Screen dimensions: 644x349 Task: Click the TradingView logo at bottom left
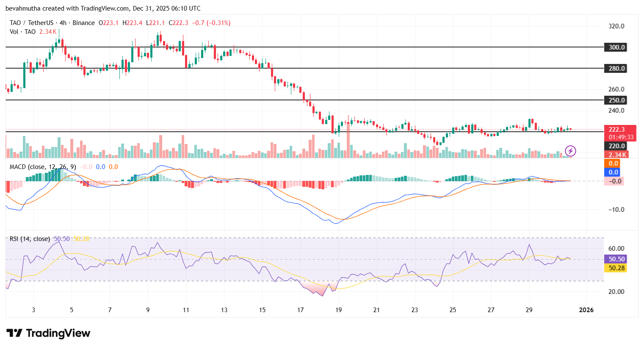pyautogui.click(x=47, y=333)
